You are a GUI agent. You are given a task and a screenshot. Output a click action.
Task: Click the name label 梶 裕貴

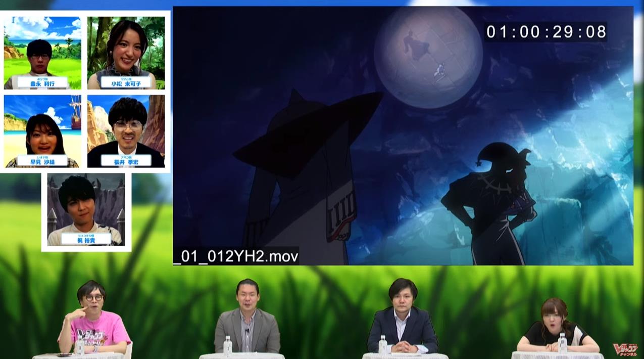(86, 239)
